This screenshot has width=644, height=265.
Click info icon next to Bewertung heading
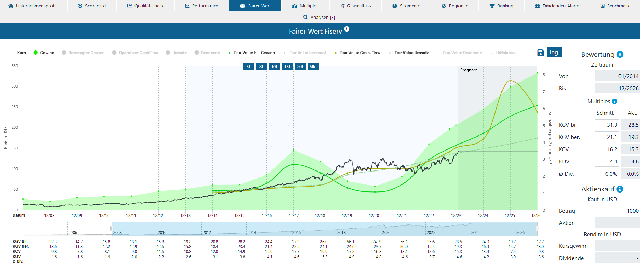620,54
